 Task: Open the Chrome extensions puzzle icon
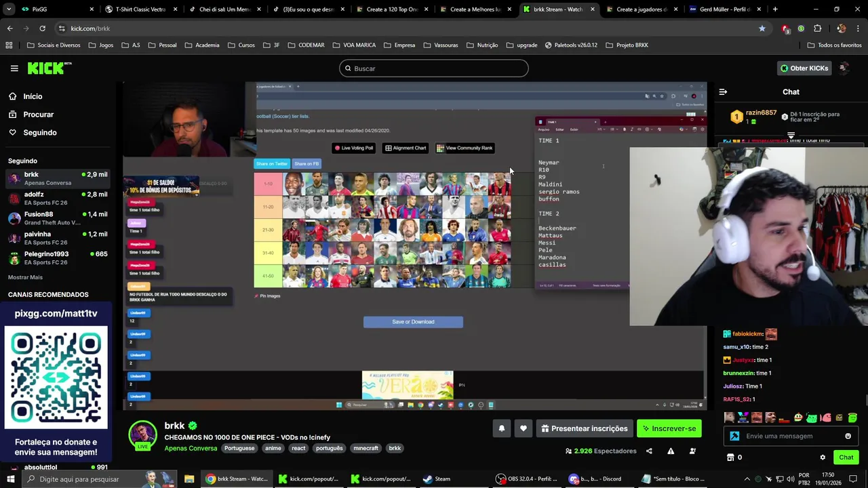click(817, 28)
